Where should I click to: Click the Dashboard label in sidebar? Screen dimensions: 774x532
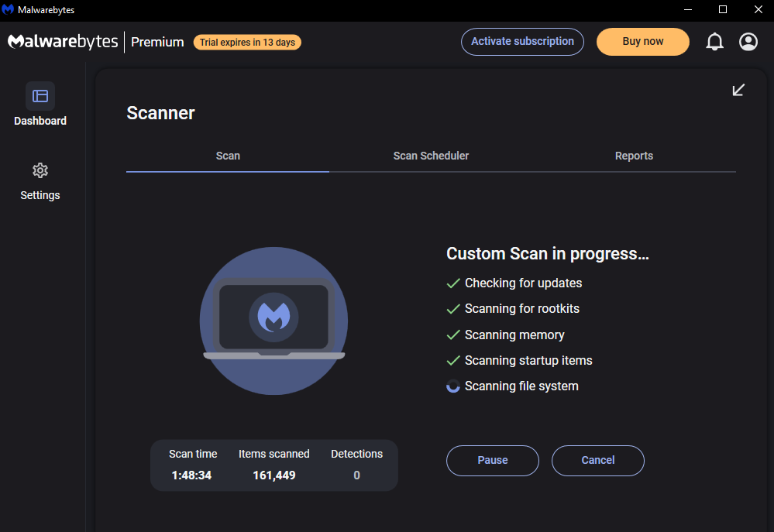tap(40, 121)
